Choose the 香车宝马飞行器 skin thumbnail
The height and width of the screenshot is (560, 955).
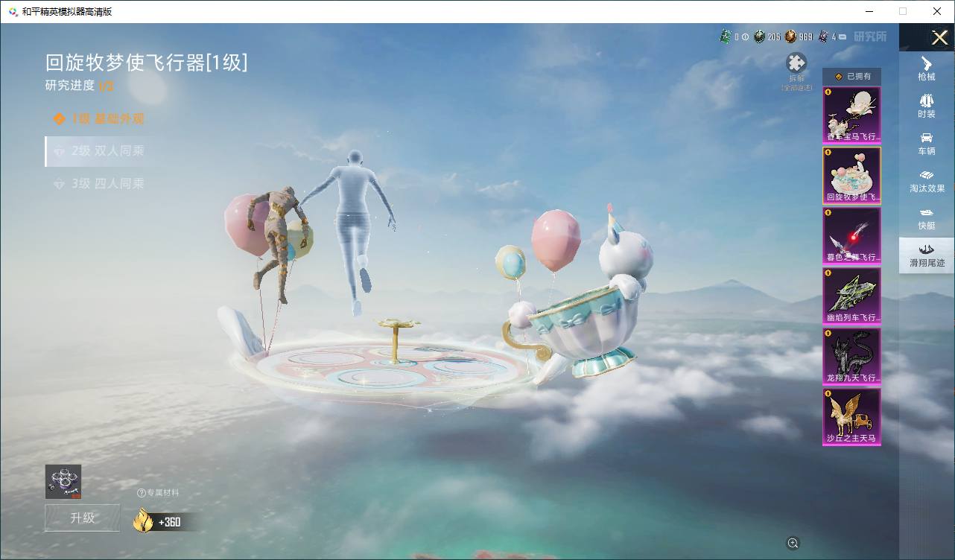point(851,115)
